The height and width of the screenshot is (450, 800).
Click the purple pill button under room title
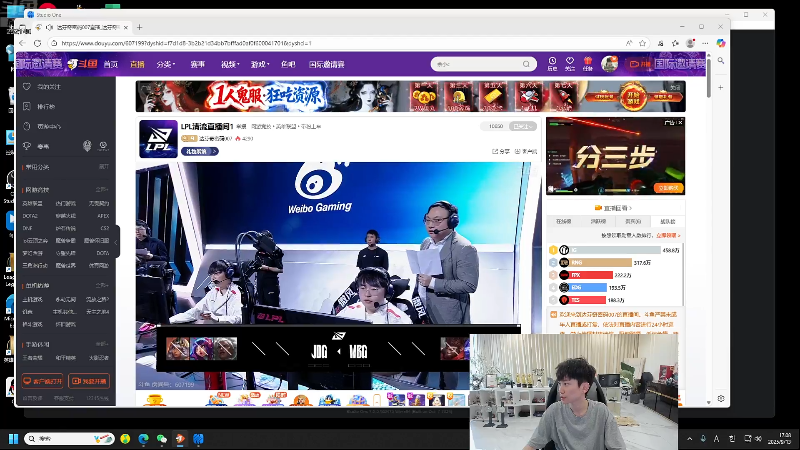click(x=200, y=152)
